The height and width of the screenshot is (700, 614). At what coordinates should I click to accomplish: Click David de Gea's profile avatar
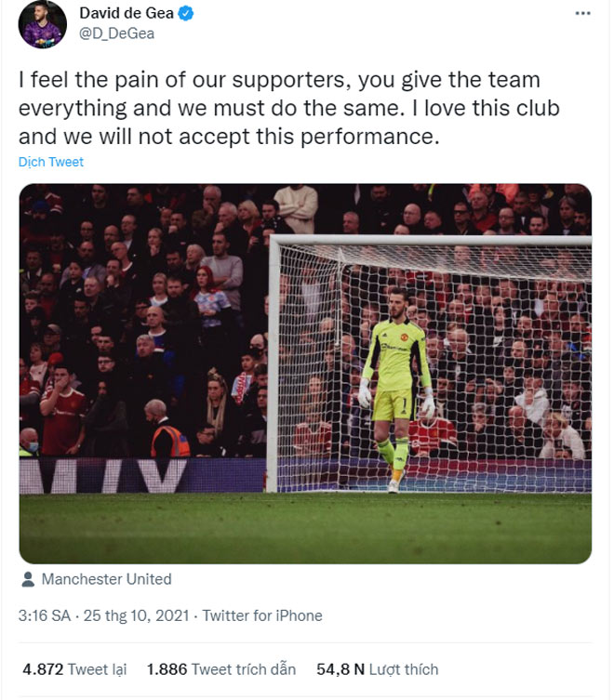point(43,24)
